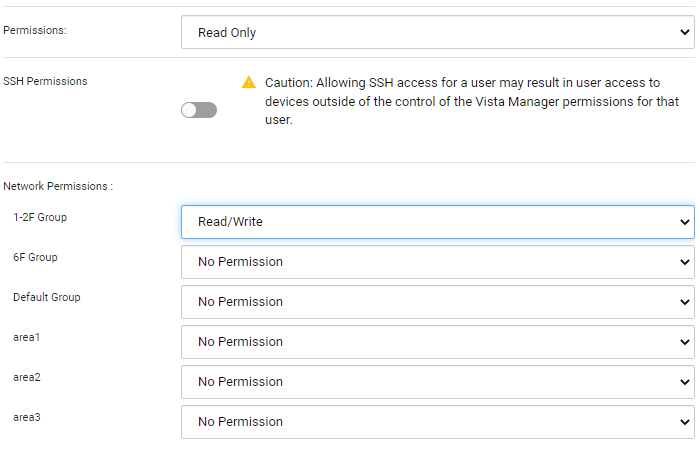Click the chevron arrow on the Read Only dropdown

coord(684,32)
